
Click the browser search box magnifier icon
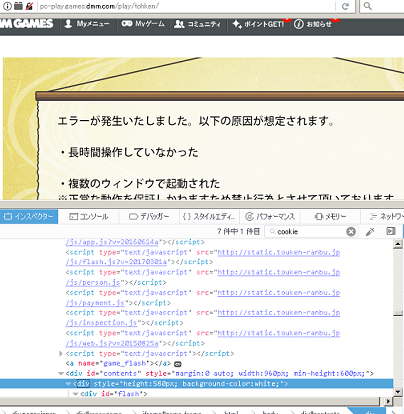(x=368, y=6)
